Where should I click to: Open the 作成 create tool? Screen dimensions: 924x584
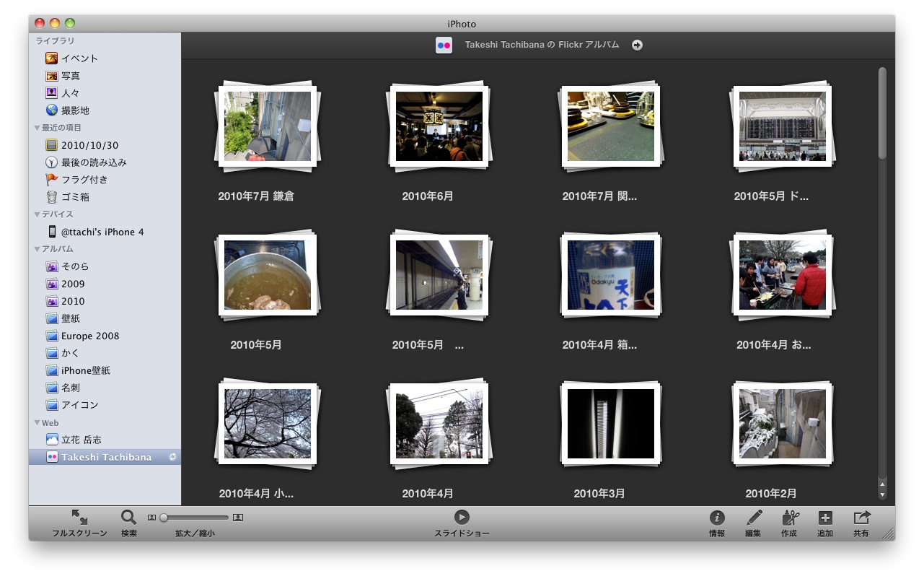(790, 518)
